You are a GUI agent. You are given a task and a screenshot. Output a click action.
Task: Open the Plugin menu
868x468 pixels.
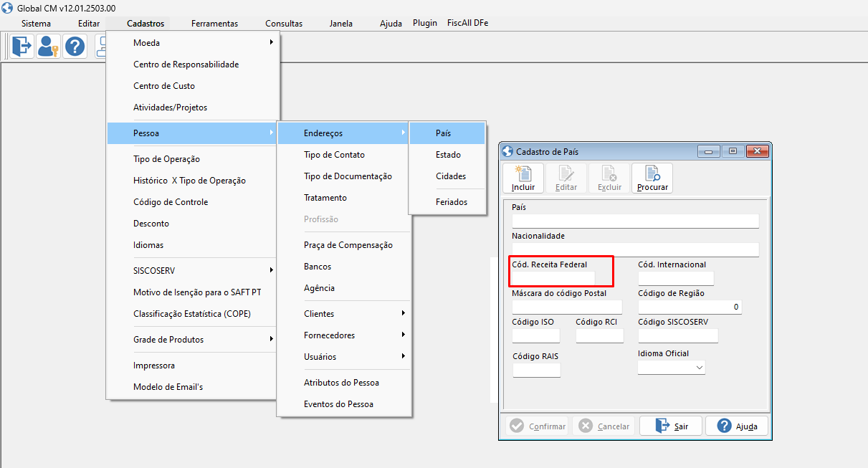pos(425,23)
